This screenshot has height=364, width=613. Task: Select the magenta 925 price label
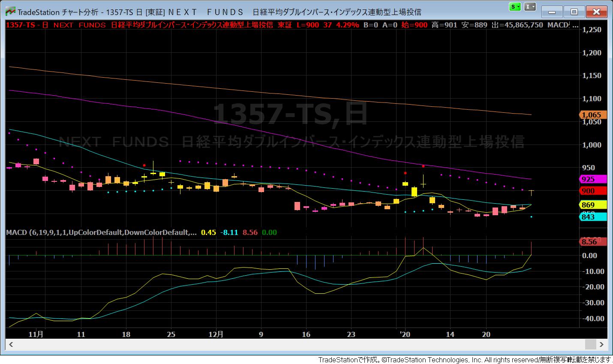pos(593,179)
